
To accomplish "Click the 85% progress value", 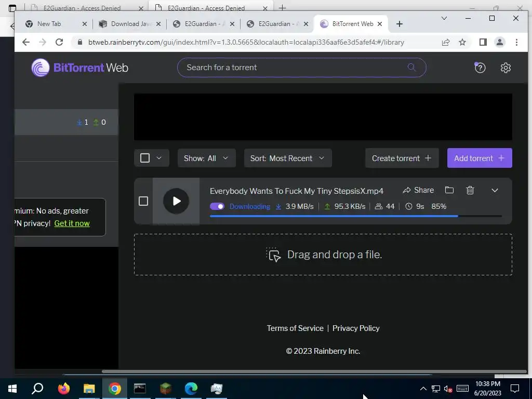I will click(x=438, y=206).
